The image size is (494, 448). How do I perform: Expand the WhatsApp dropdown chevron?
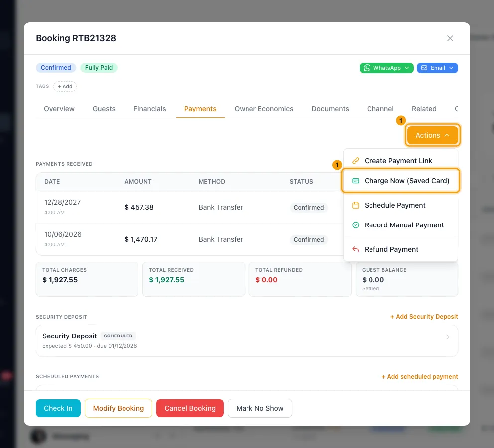407,68
